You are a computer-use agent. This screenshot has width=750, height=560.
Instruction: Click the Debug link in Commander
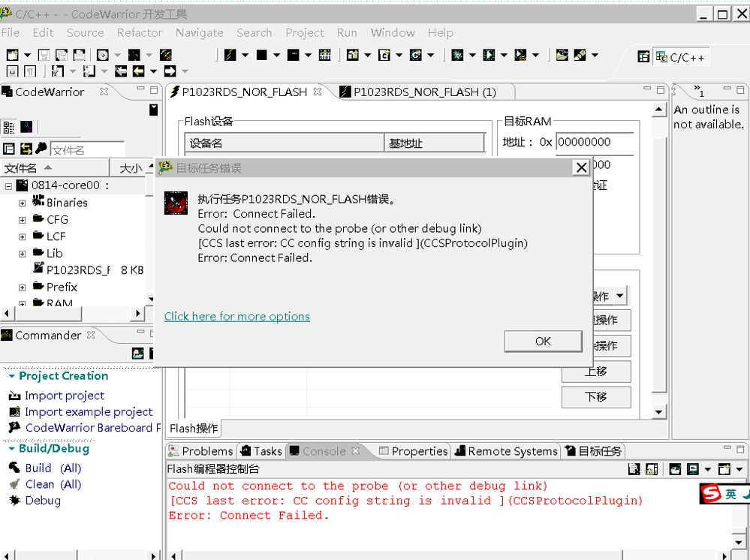click(x=43, y=501)
